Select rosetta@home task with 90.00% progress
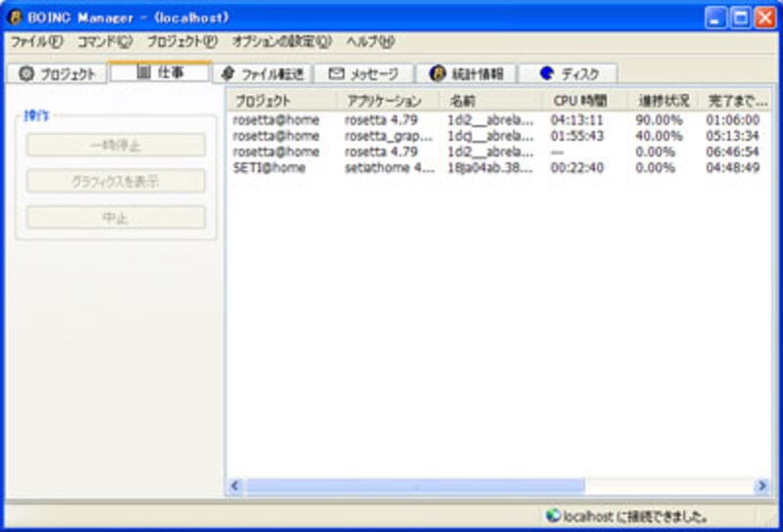Screen dimensions: 783x532 click(499, 119)
